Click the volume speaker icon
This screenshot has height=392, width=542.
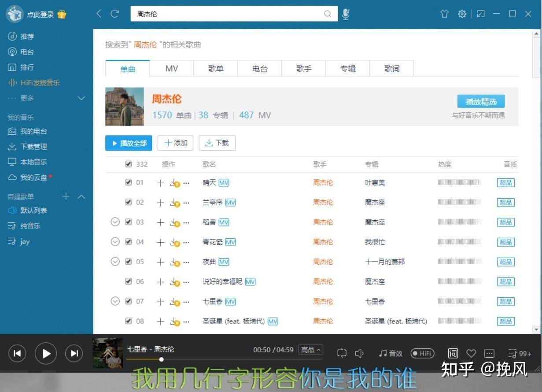point(359,353)
